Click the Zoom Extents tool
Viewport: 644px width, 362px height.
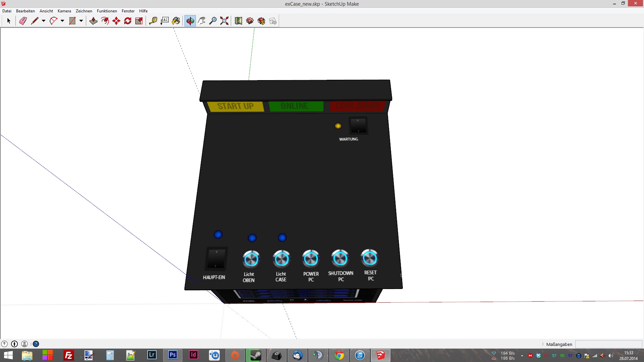coord(224,21)
